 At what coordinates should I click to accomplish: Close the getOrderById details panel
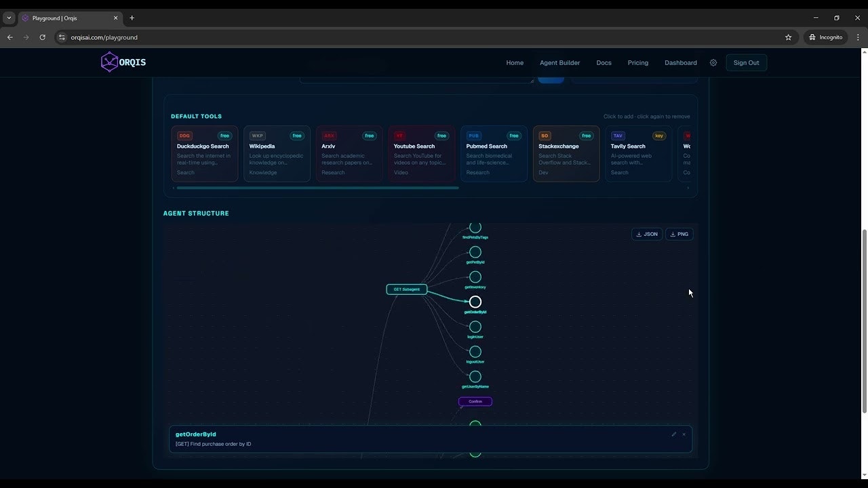[x=684, y=434]
